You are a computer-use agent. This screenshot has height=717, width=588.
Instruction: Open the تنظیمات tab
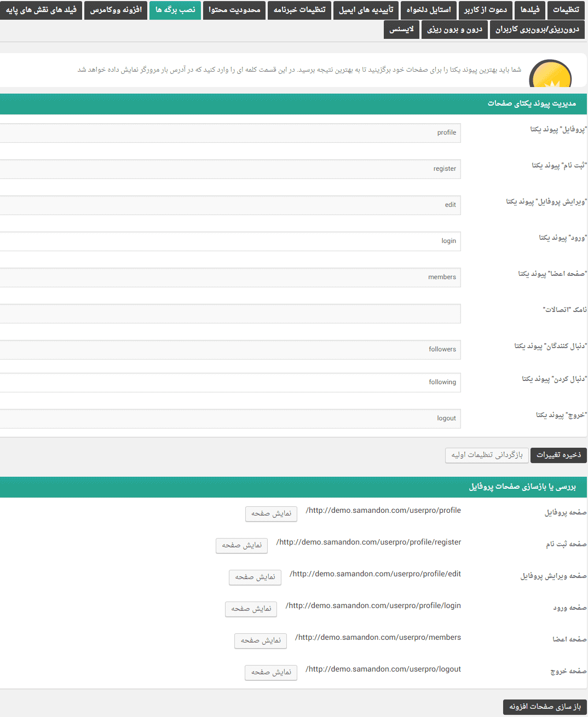[566, 10]
